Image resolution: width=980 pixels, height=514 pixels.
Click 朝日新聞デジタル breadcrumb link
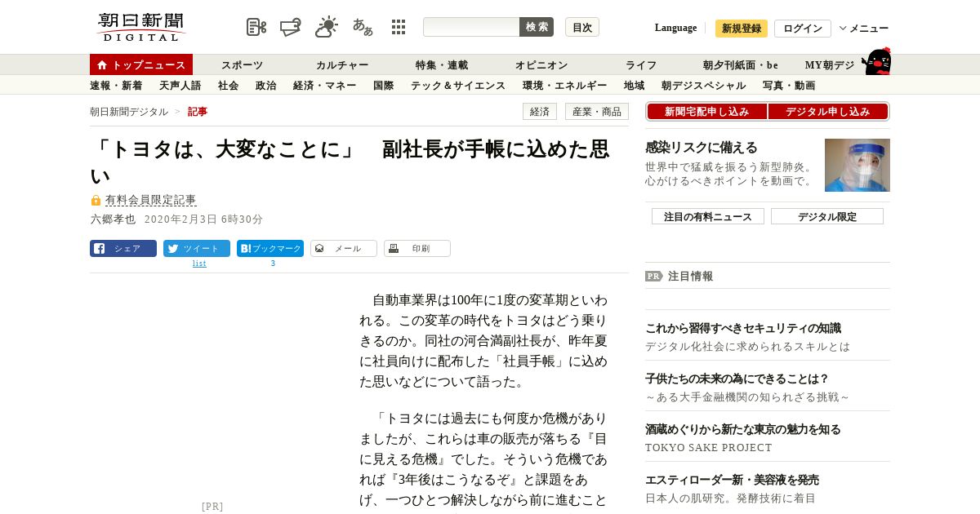click(129, 112)
